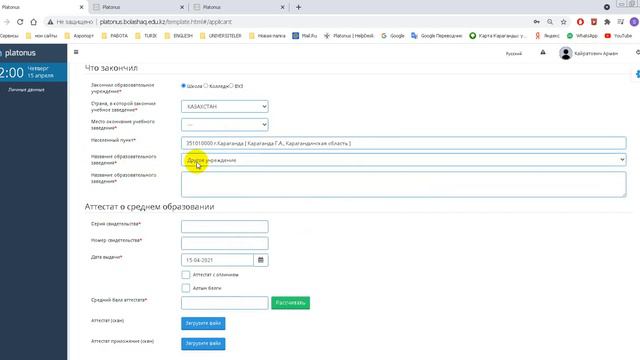Check the Алтын белгі checkbox
The image size is (640, 360).
click(x=186, y=288)
